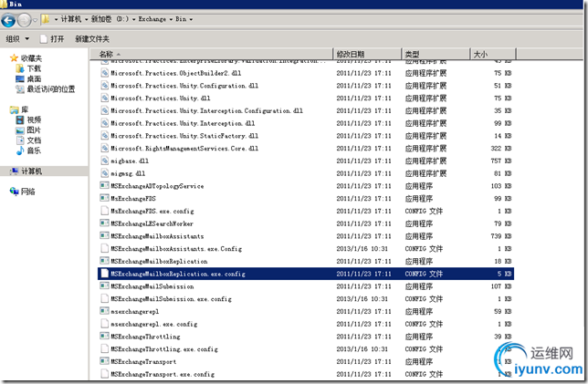Open the 音乐 library

coord(34,150)
